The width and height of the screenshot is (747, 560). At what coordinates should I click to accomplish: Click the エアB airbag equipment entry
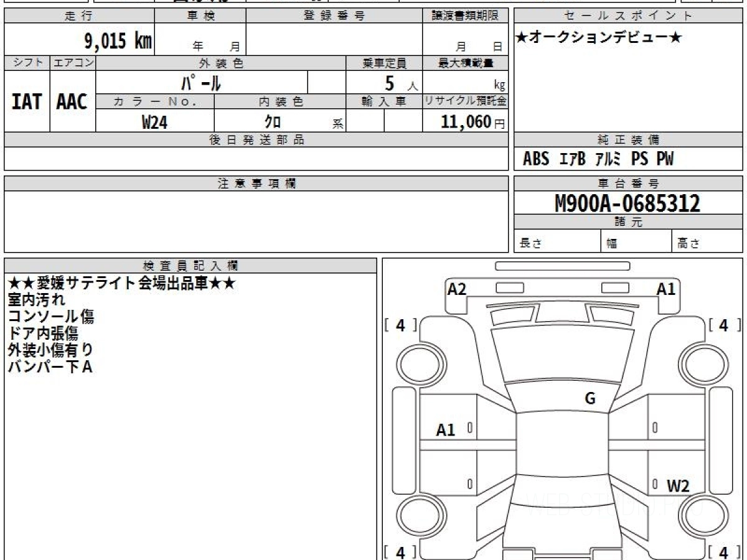click(x=572, y=159)
